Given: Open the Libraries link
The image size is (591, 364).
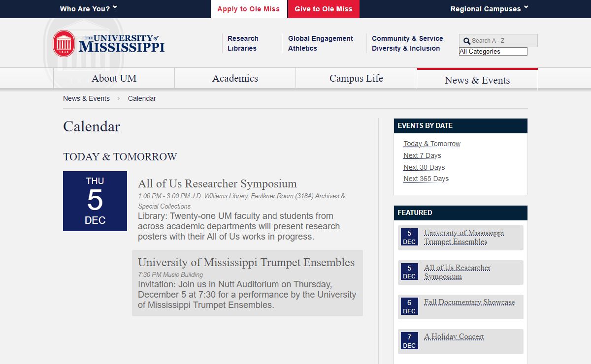Looking at the screenshot, I should [x=242, y=48].
